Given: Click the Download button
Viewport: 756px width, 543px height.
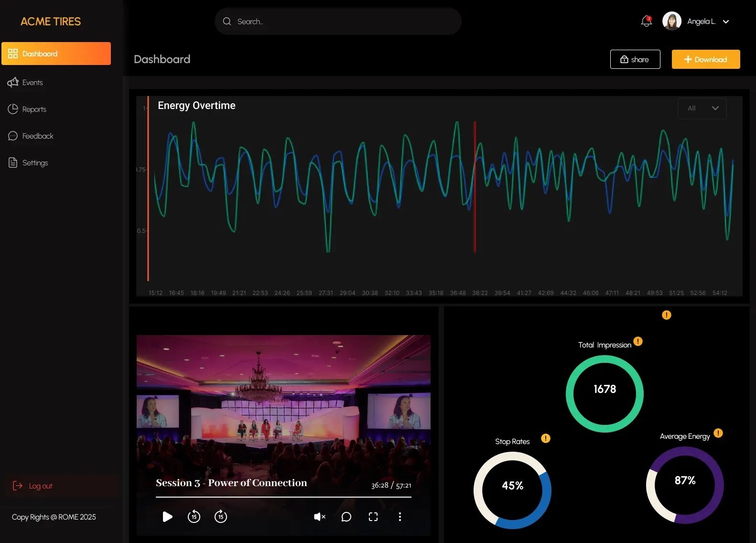Looking at the screenshot, I should point(706,59).
